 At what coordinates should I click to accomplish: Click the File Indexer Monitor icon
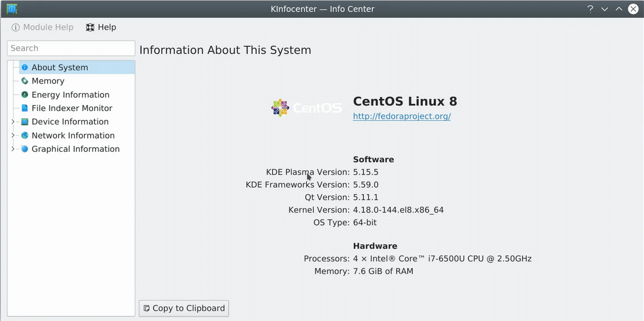(25, 108)
